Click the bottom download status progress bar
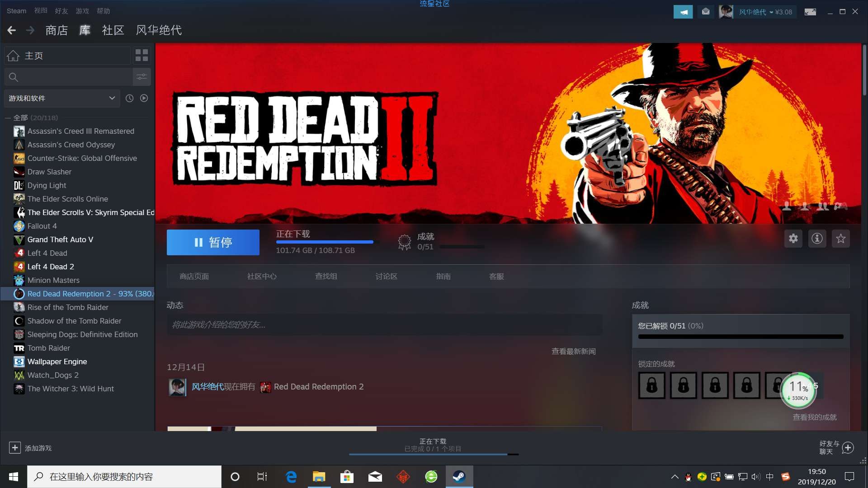 pos(434,454)
